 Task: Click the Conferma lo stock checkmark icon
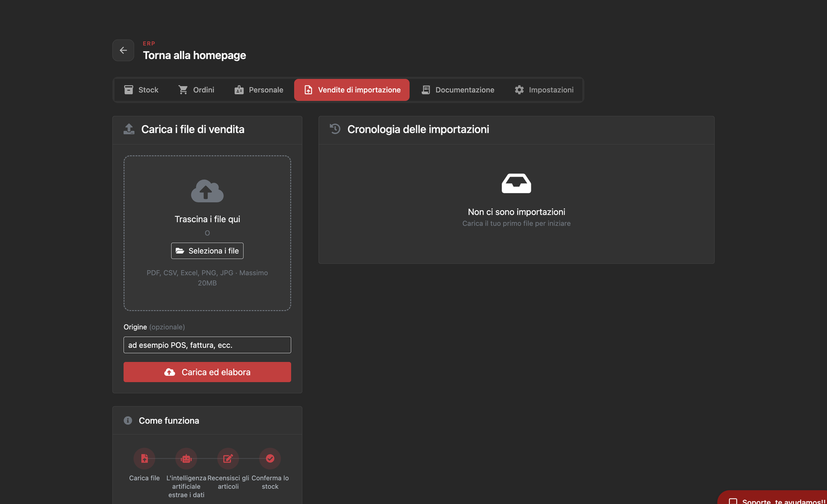pos(270,459)
